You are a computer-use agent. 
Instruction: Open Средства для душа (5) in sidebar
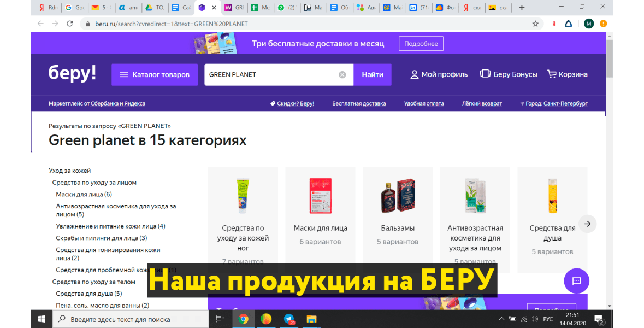click(88, 294)
